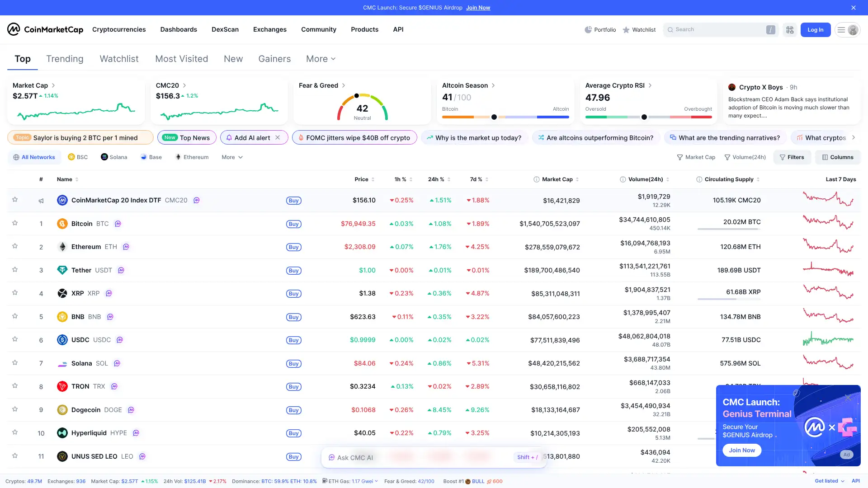
Task: Click the Altcoin Season slider indicator
Action: coord(494,117)
